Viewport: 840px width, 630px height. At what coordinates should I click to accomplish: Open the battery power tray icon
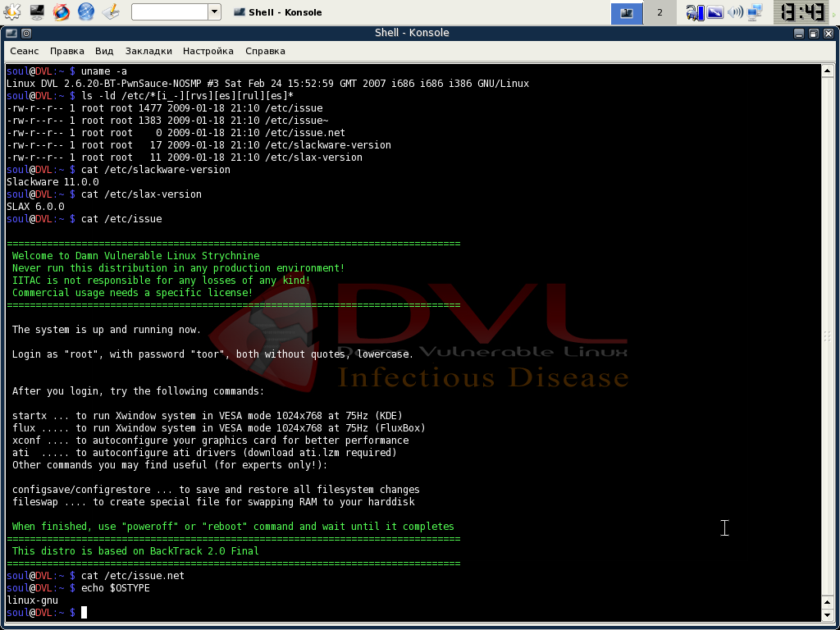pyautogui.click(x=694, y=11)
